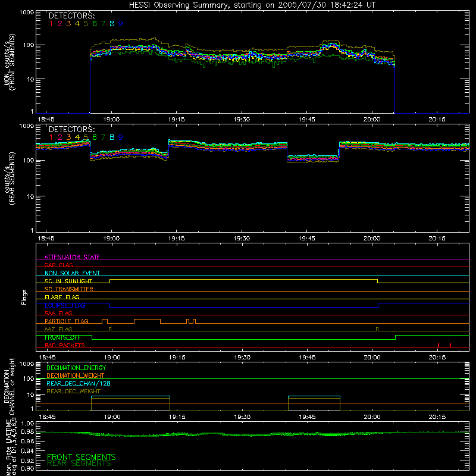The image size is (476, 476).
Task: Click the widest PARTICLE_FLAG pulse near 19:05–19:11
Action: tap(147, 321)
